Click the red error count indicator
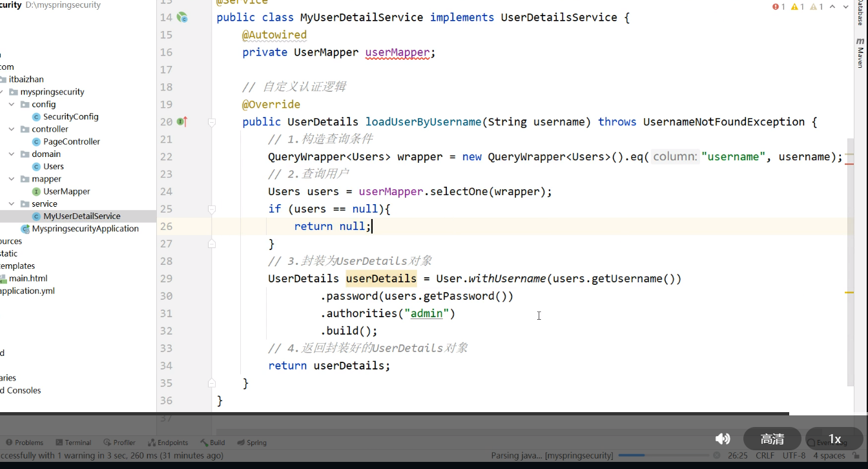 click(x=779, y=6)
